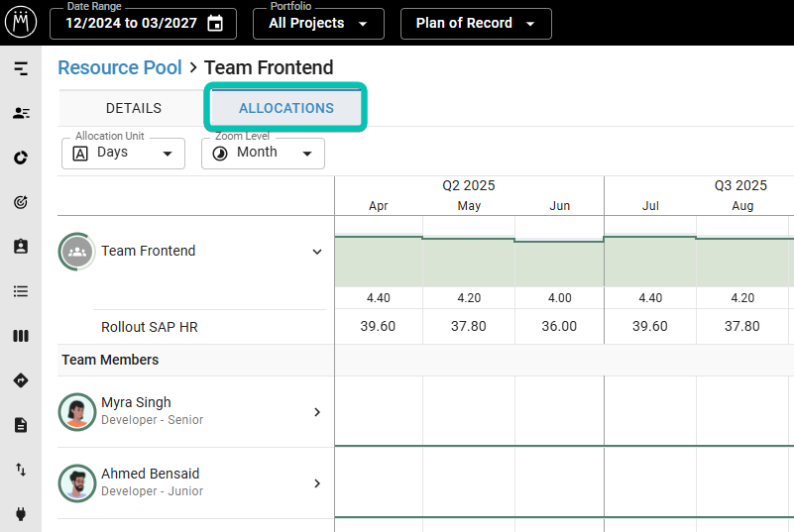Open the board columns sidebar icon
The image size is (794, 532).
(21, 336)
